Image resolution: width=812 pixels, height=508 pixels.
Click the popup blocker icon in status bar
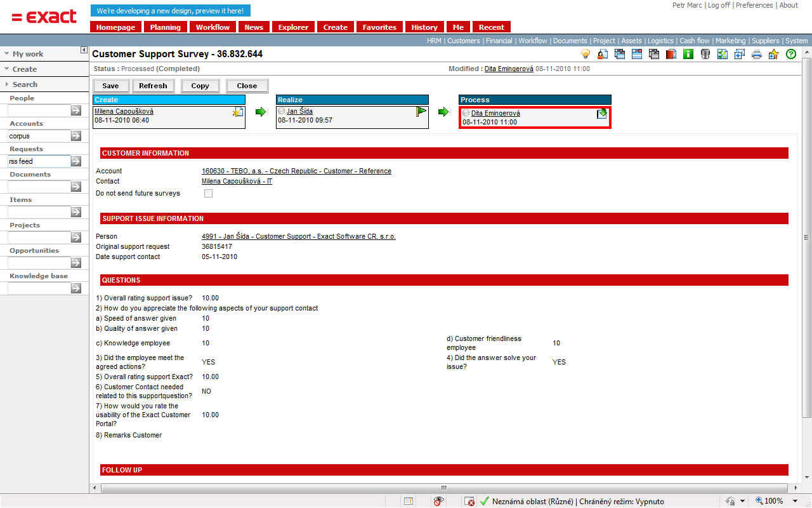pyautogui.click(x=469, y=501)
